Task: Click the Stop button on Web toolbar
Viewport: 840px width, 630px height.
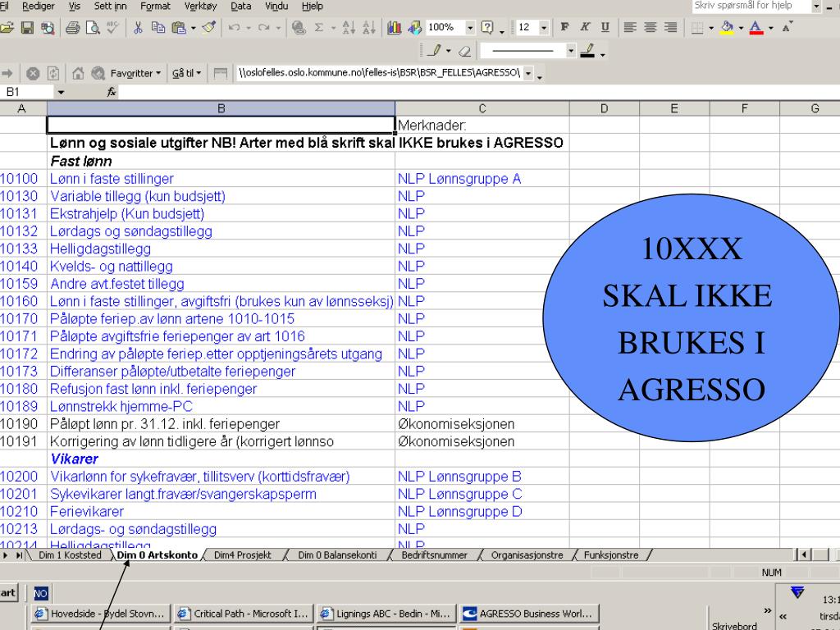Action: point(33,73)
